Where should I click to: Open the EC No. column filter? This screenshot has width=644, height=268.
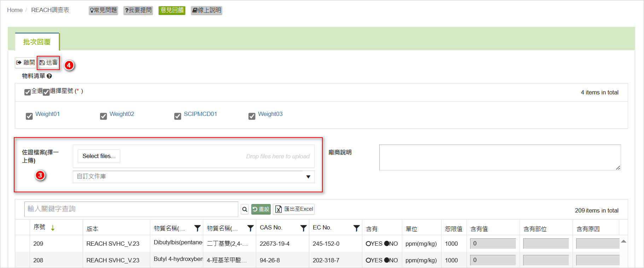point(357,228)
